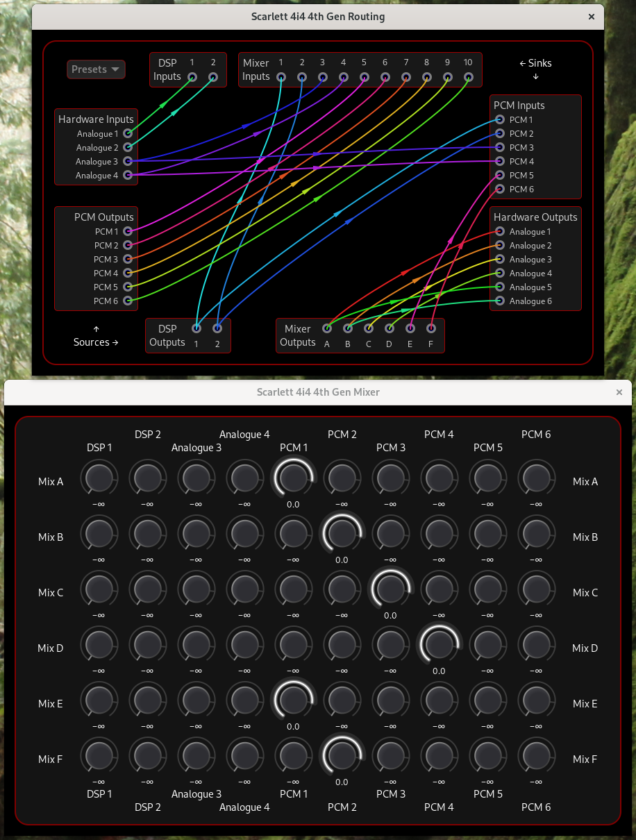This screenshot has width=636, height=840.
Task: Click the Analogue 6 Hardware Output port
Action: pos(499,301)
